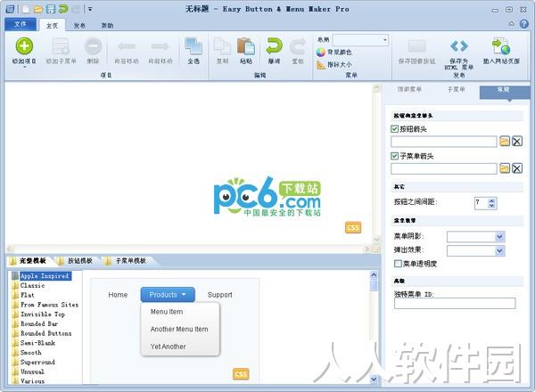
Task: Click the greyed-out Save Image Buttons icon
Action: [x=417, y=46]
